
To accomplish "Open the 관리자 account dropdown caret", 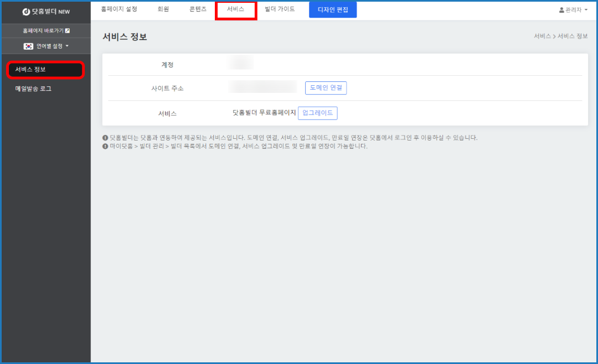I will pos(586,10).
